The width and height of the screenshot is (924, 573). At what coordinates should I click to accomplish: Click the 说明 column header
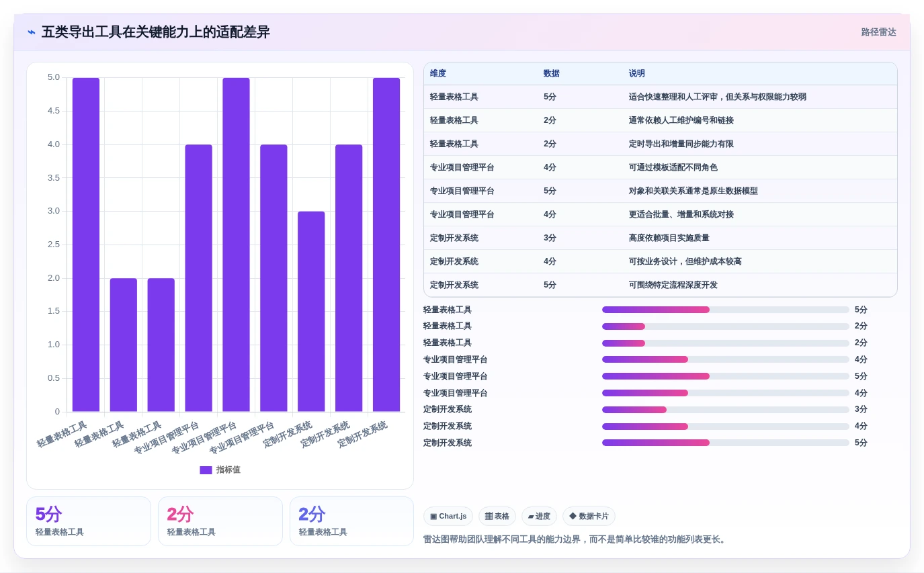point(637,73)
